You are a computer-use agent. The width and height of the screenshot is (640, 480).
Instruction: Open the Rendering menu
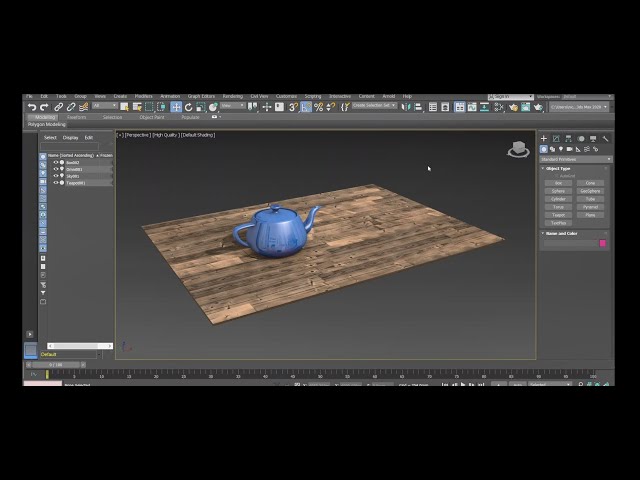pos(233,96)
